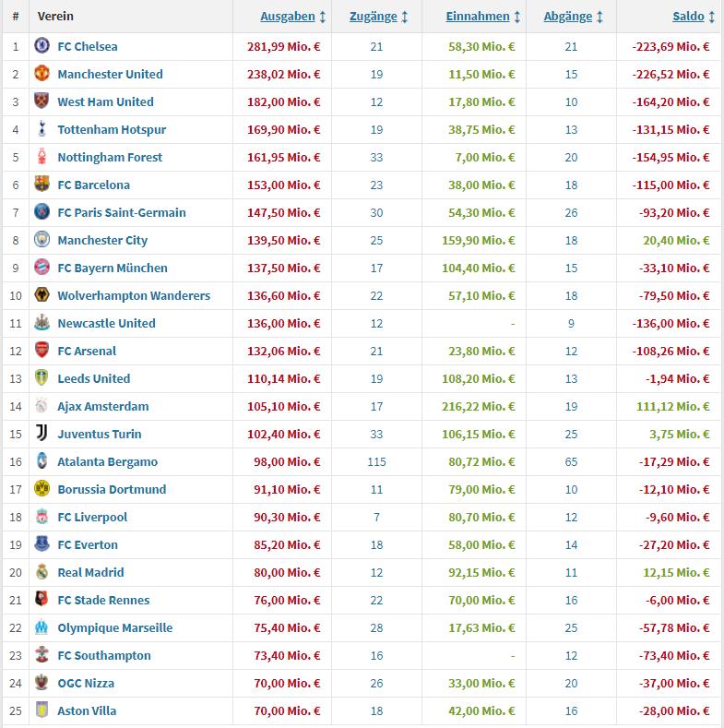Click the Verein column header
Viewport: 724px width, 728px height.
(x=56, y=17)
